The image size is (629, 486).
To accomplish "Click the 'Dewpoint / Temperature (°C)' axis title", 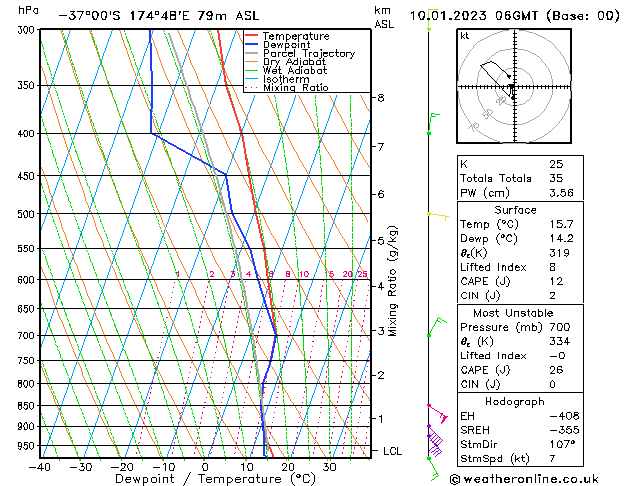I will coord(215,479).
